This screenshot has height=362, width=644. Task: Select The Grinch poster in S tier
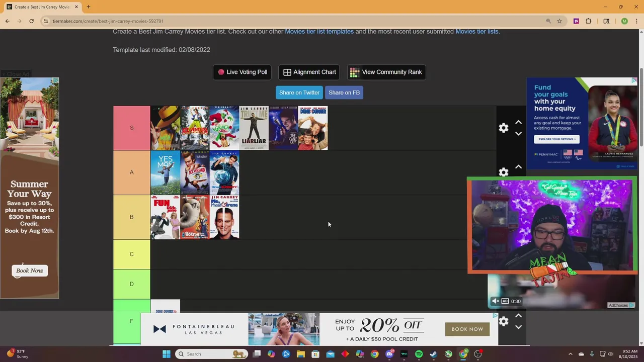click(x=224, y=128)
